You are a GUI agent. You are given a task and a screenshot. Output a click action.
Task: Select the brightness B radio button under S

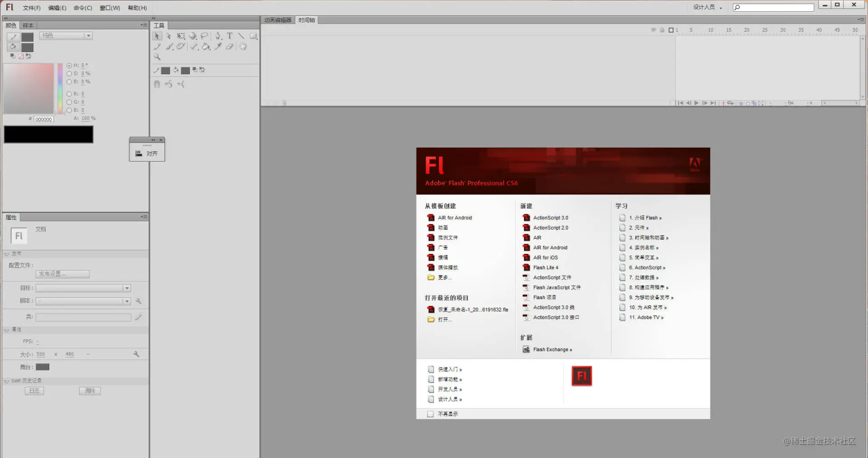point(70,81)
